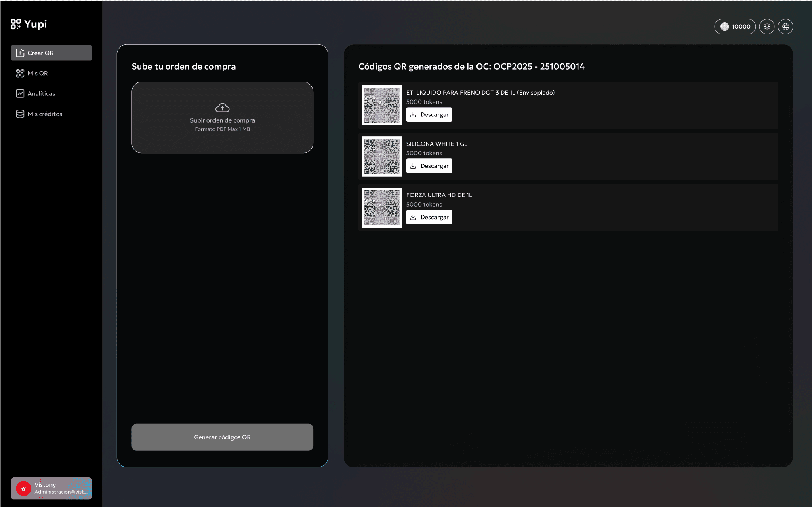Click the download arrow icon for ETI LIQUIDO
Image resolution: width=812 pixels, height=507 pixels.
click(x=413, y=114)
